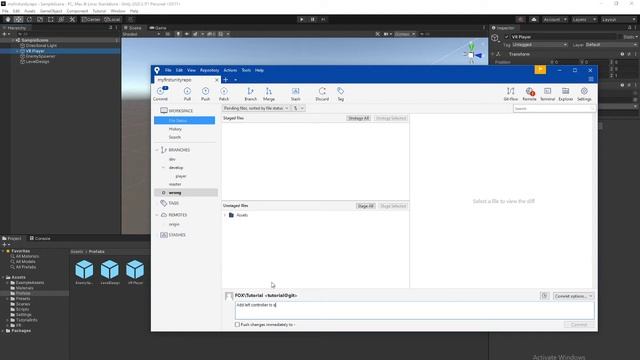Open Pending files sort dropdown
This screenshot has height=360, width=640.
pos(256,108)
